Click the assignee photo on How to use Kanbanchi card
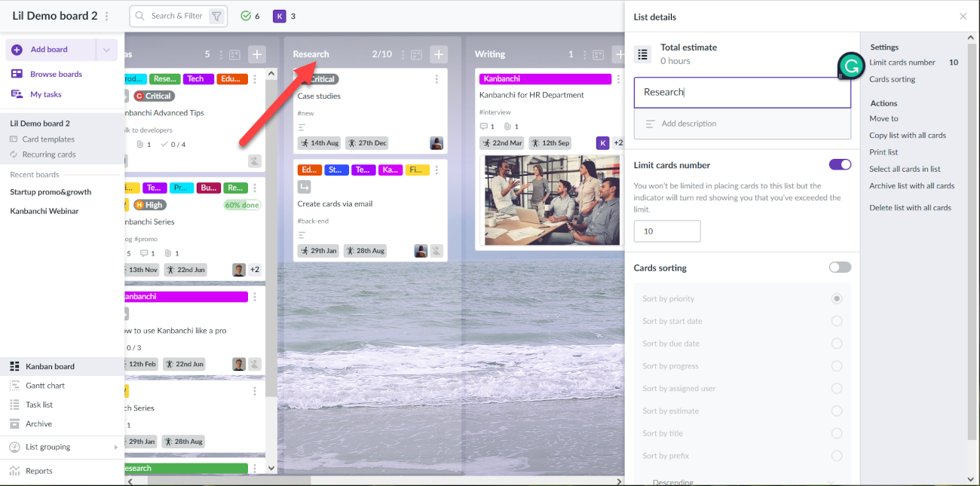 (239, 364)
